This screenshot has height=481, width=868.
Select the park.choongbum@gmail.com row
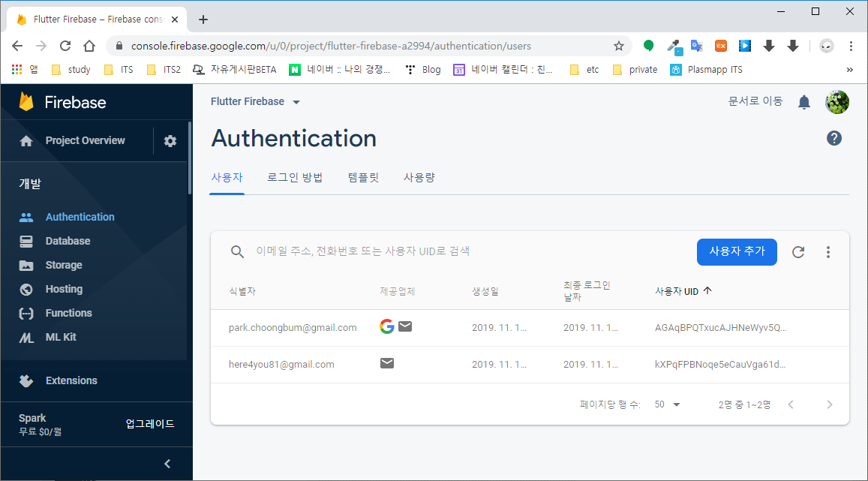530,328
